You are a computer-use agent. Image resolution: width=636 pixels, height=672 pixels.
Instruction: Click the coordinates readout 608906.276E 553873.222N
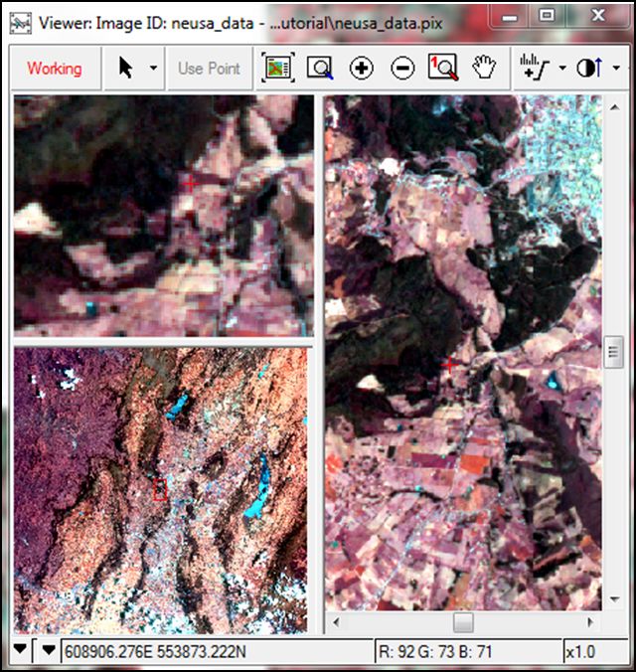coord(155,652)
